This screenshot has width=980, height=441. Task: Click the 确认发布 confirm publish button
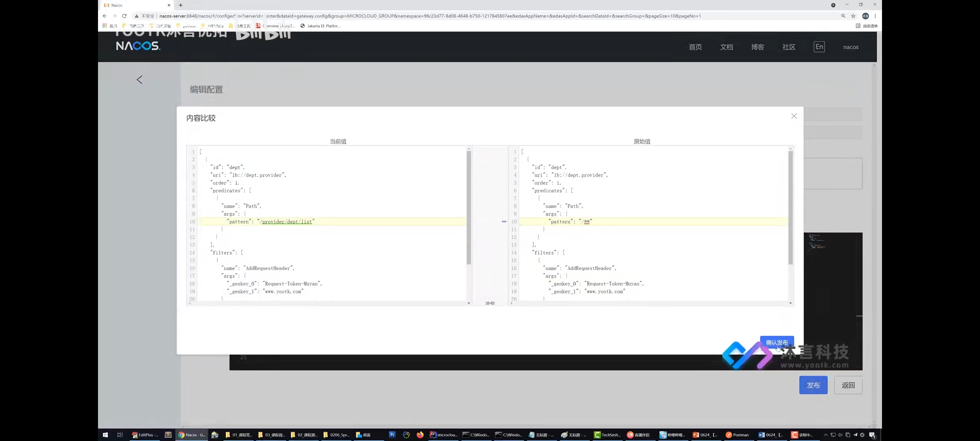coord(777,342)
